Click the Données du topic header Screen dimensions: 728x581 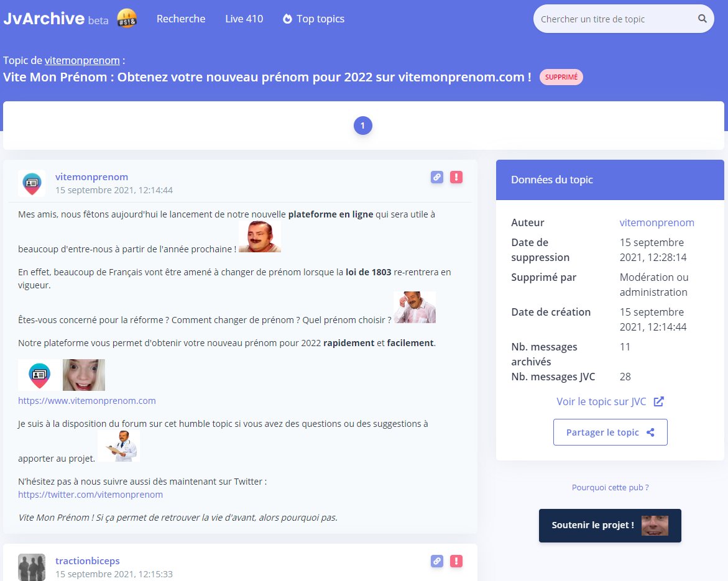pos(610,180)
